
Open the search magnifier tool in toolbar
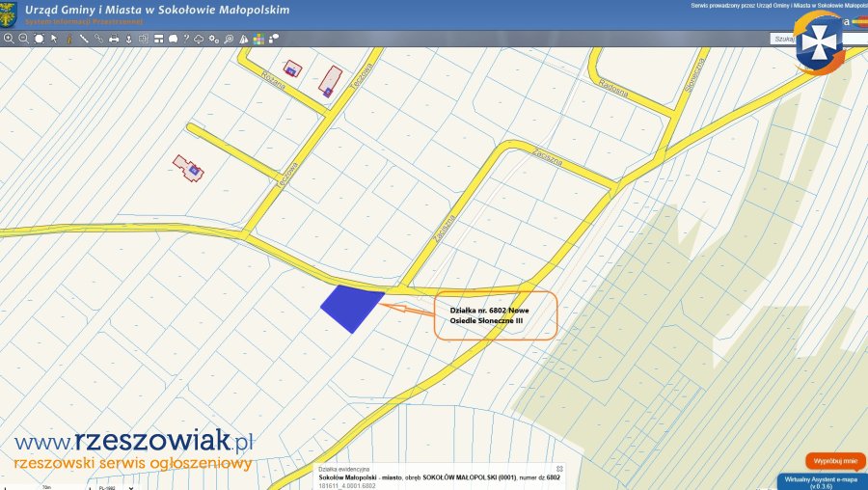(x=229, y=39)
